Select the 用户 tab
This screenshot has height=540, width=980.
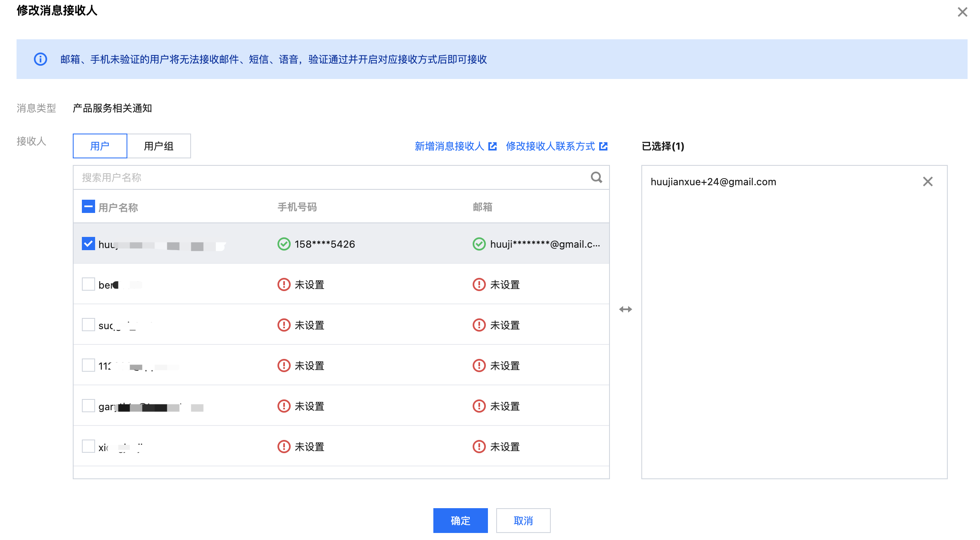(100, 146)
